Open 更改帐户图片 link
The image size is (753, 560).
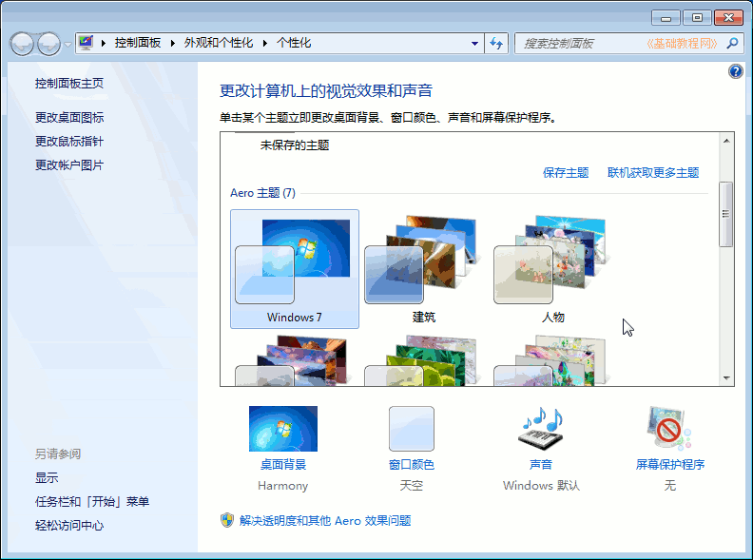click(x=69, y=165)
